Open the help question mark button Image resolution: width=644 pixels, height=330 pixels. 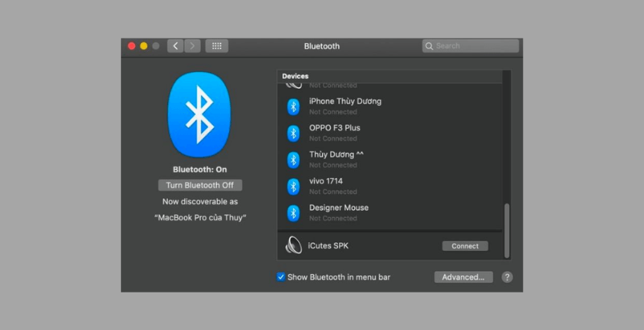(x=507, y=277)
